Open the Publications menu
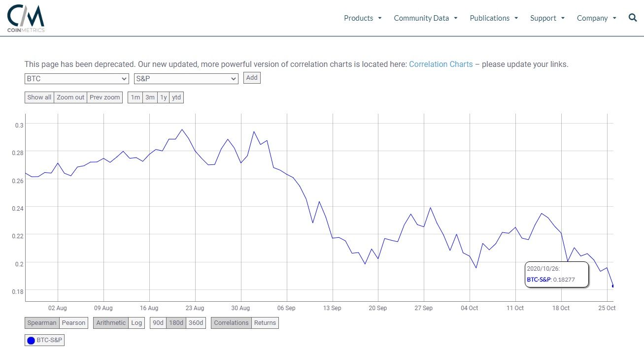Image resolution: width=644 pixels, height=350 pixels. [494, 18]
